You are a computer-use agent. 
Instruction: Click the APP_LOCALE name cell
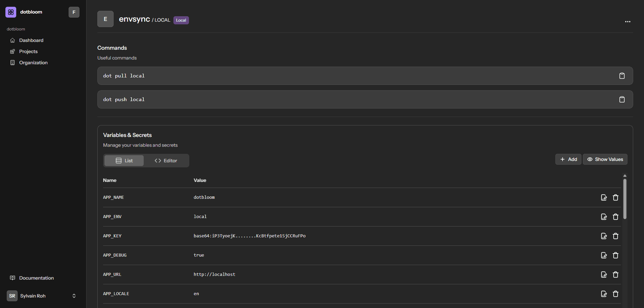116,294
